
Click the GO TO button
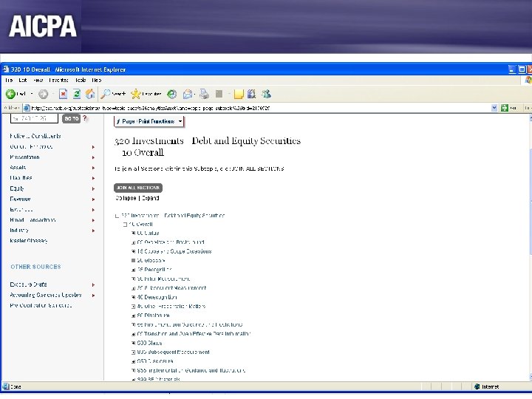(71, 118)
